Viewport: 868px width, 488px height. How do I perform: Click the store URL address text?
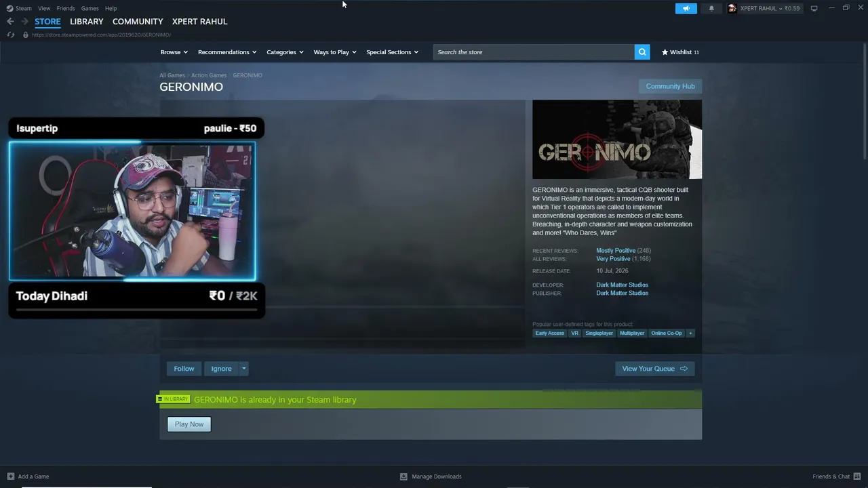101,35
